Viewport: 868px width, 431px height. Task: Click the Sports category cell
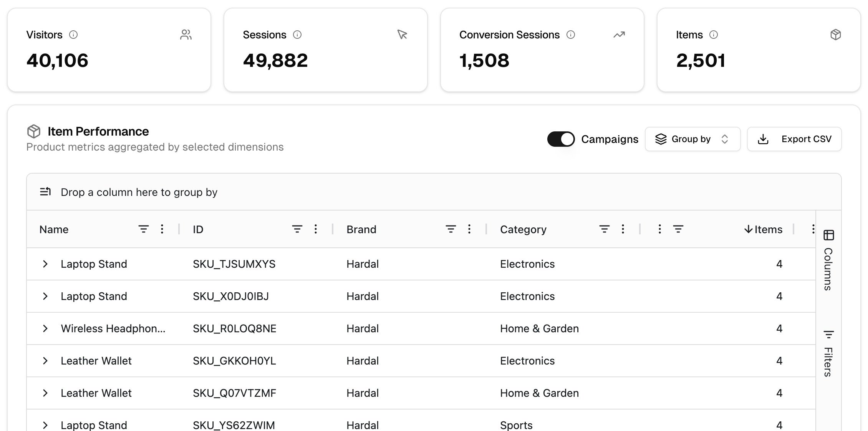[516, 425]
